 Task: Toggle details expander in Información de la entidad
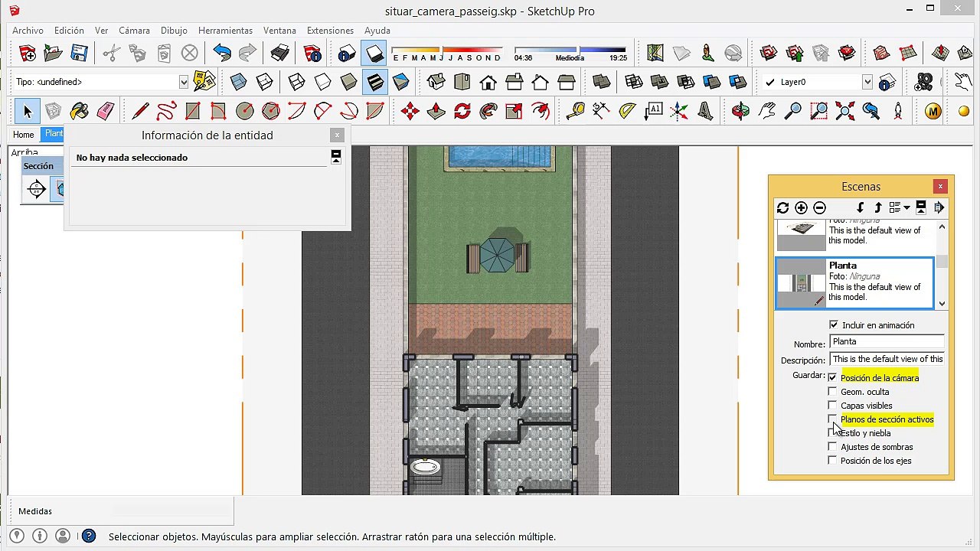point(335,157)
